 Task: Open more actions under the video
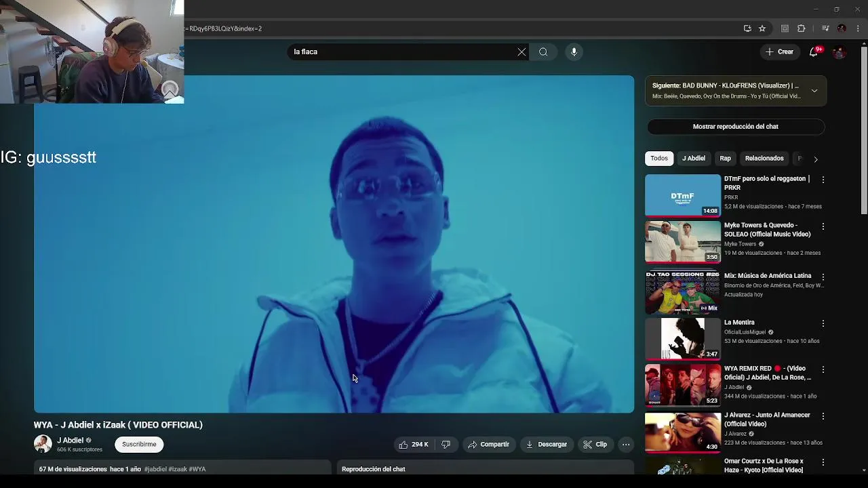[x=626, y=445]
